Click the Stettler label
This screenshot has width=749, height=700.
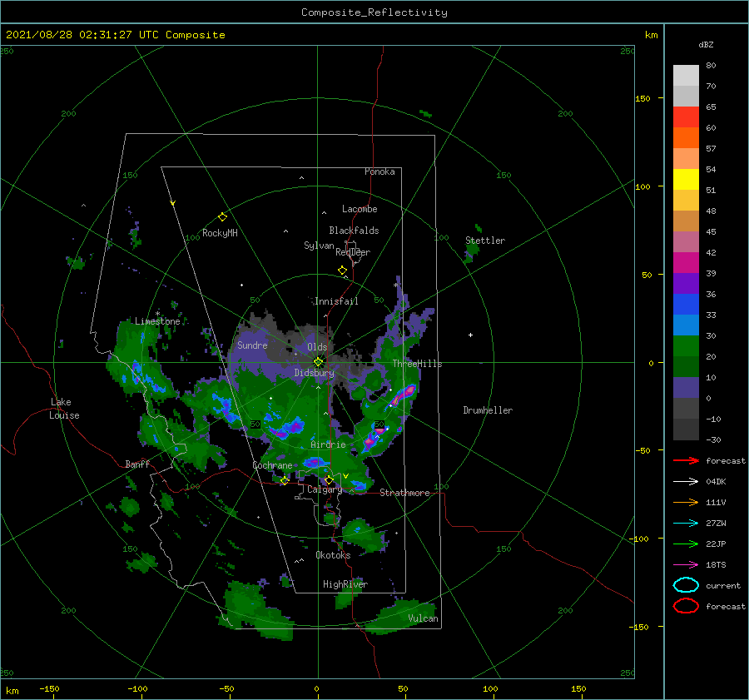485,241
